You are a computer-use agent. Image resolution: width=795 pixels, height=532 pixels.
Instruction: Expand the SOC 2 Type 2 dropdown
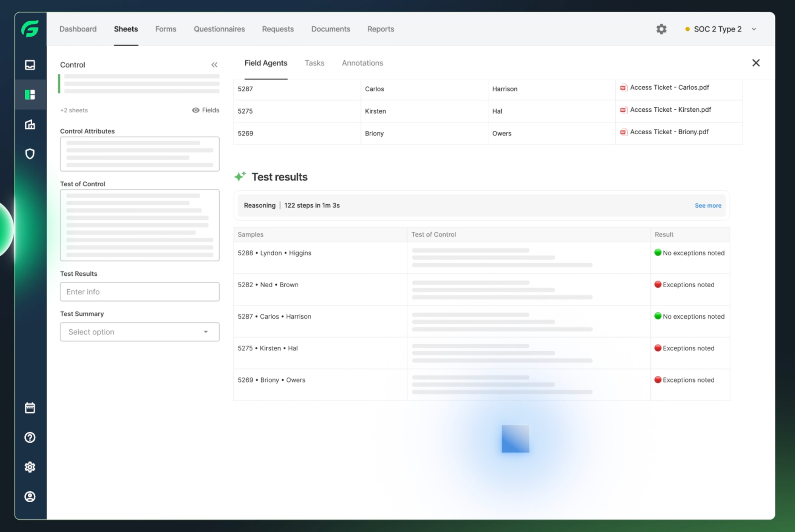[x=754, y=29]
